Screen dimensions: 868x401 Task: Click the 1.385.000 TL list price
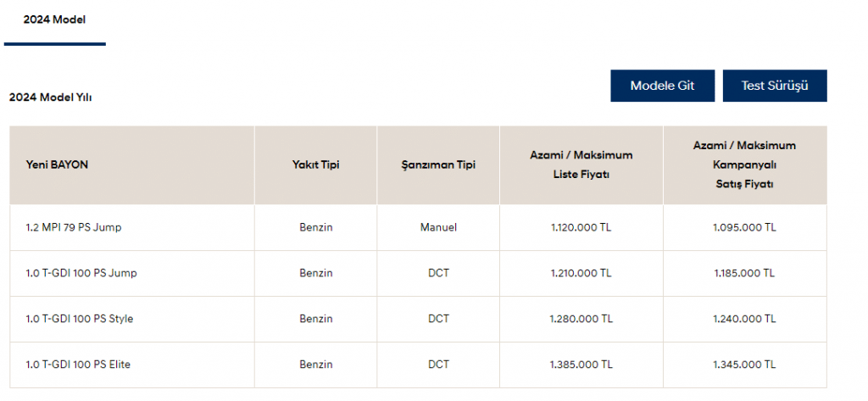click(581, 365)
